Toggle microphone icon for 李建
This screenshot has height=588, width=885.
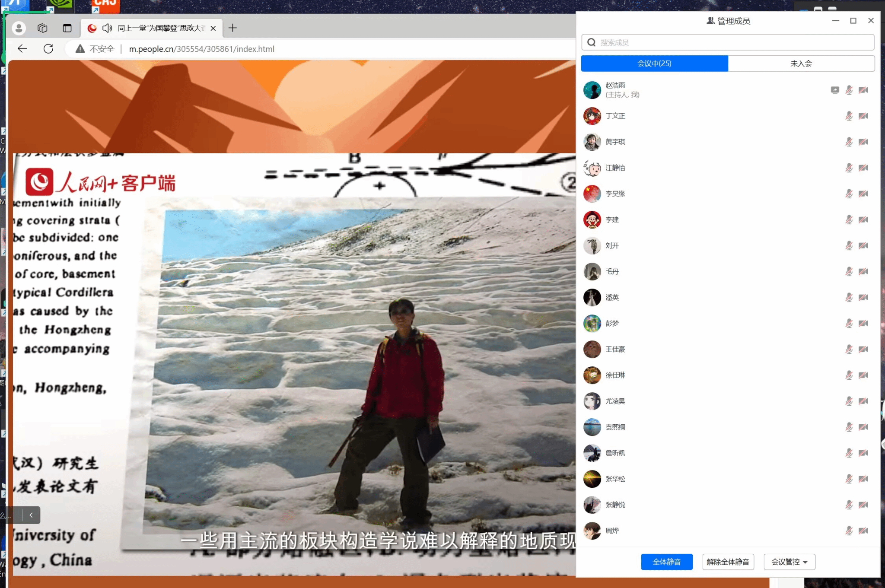coord(849,219)
